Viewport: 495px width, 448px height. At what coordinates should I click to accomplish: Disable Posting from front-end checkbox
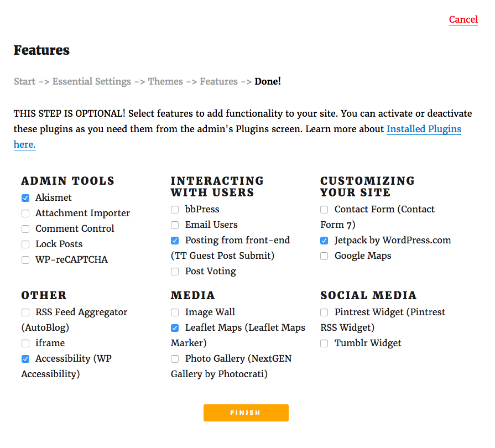point(175,241)
